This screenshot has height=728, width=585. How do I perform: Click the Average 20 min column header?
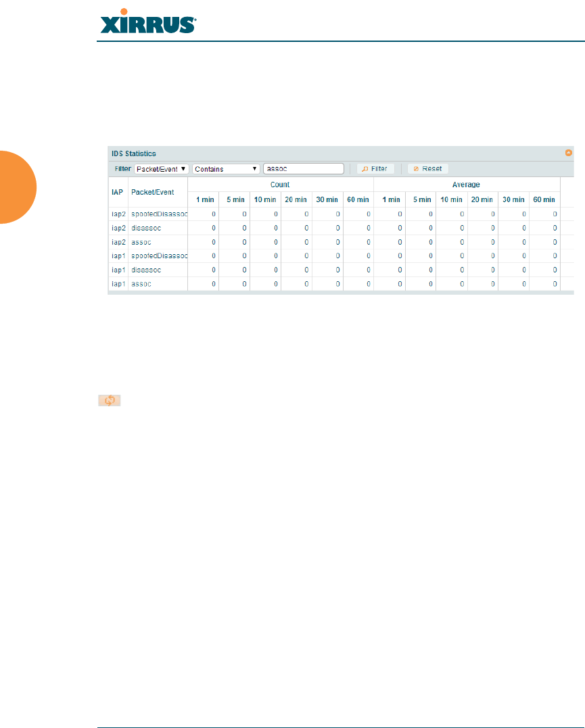coord(482,199)
